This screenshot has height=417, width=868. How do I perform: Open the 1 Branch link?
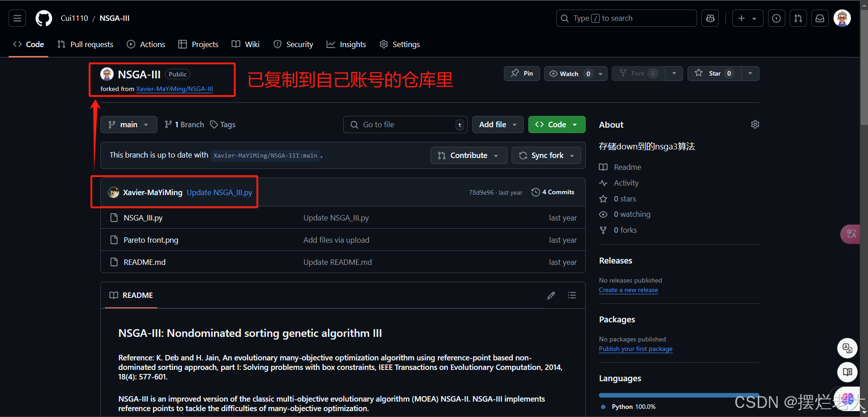185,125
